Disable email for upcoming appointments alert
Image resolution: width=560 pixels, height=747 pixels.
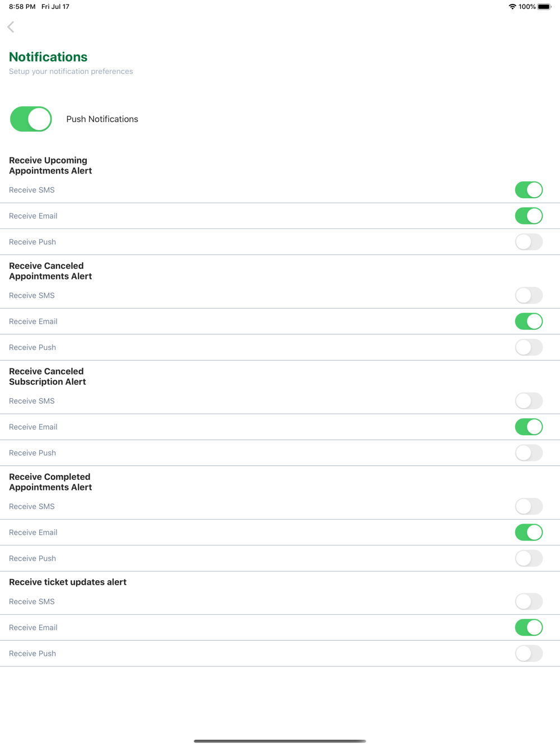coord(529,216)
